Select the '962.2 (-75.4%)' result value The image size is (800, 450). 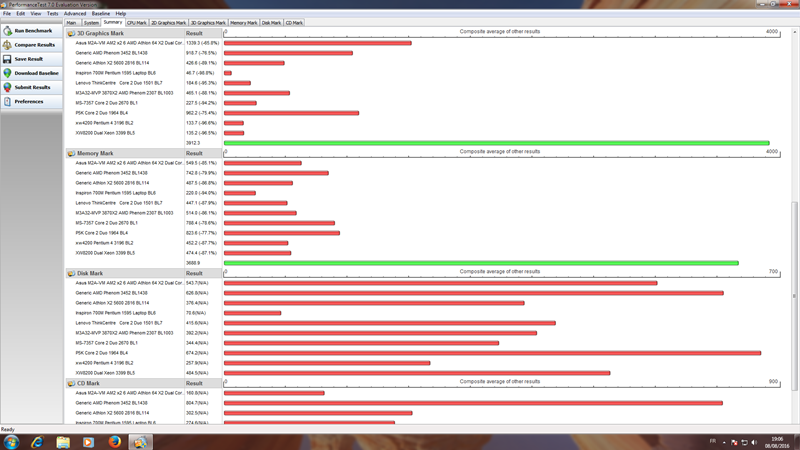coord(202,113)
